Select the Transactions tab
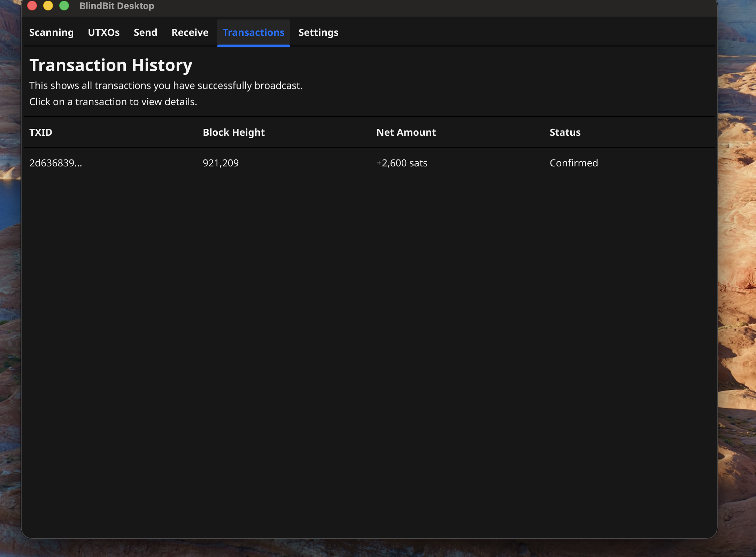The image size is (756, 557). pyautogui.click(x=253, y=32)
